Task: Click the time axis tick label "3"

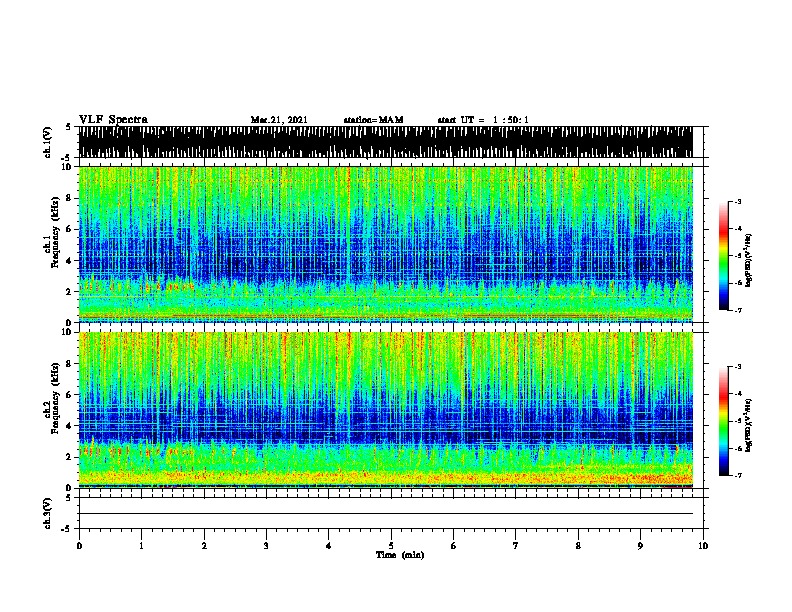Action: (x=266, y=546)
